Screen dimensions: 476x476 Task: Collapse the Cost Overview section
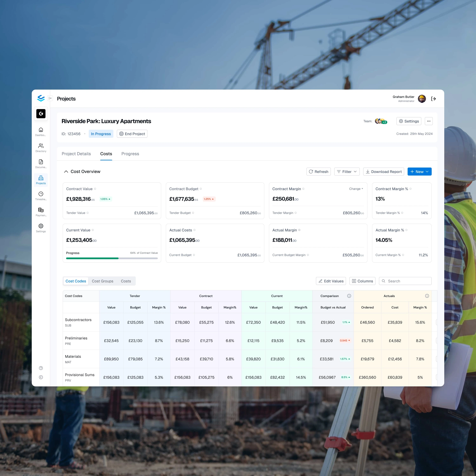pyautogui.click(x=66, y=172)
